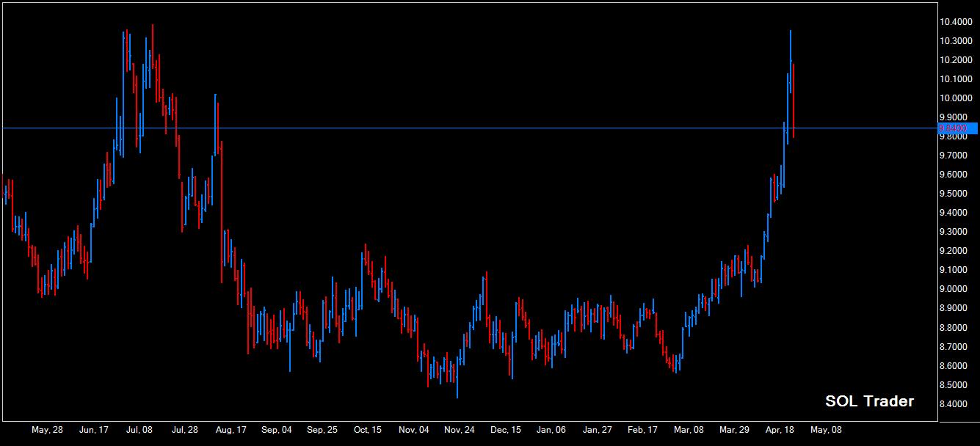Click the current price tag 9.8400
The image size is (980, 446).
pos(957,128)
